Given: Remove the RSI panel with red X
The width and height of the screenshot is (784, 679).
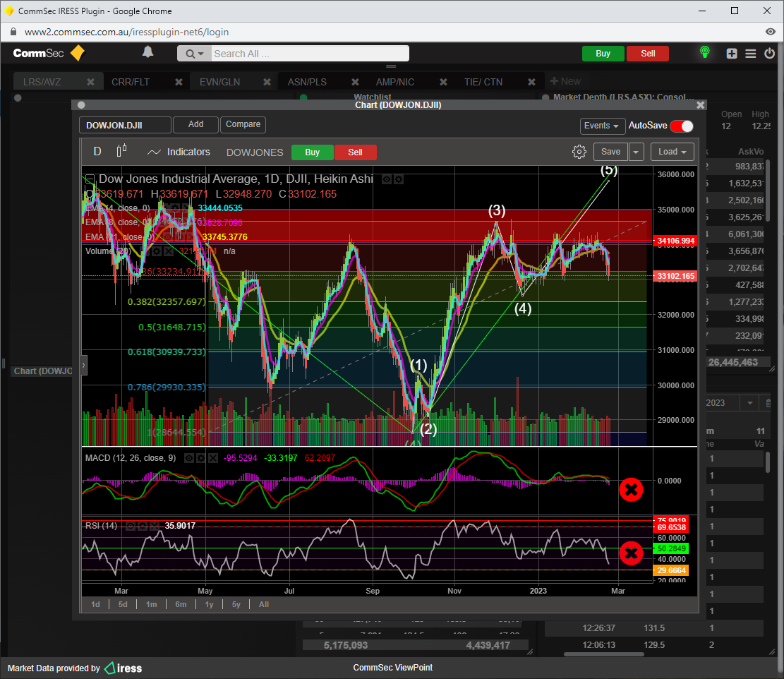Looking at the screenshot, I should click(x=631, y=553).
